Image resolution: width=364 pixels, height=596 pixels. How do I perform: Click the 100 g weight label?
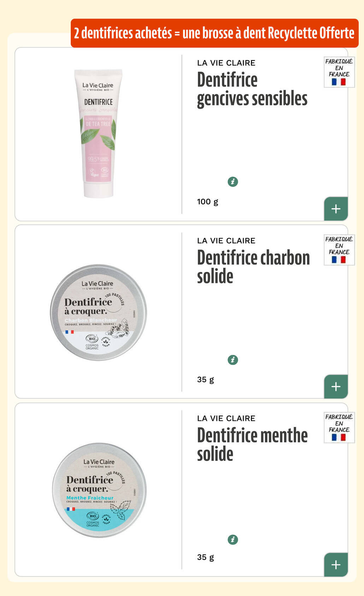tap(207, 202)
